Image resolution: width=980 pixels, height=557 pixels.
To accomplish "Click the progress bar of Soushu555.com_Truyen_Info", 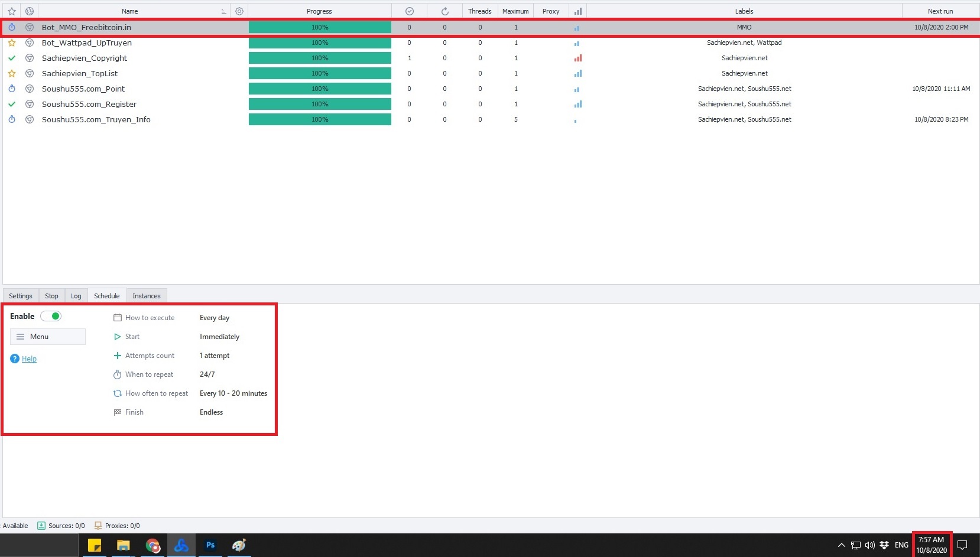I will pos(320,119).
